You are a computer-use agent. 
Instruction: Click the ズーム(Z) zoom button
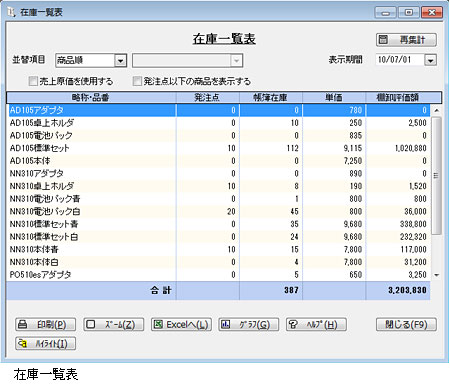click(114, 325)
